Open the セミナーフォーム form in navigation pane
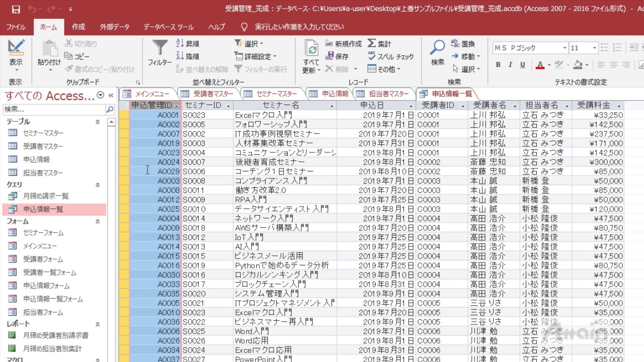This screenshot has height=362, width=644. (x=43, y=233)
